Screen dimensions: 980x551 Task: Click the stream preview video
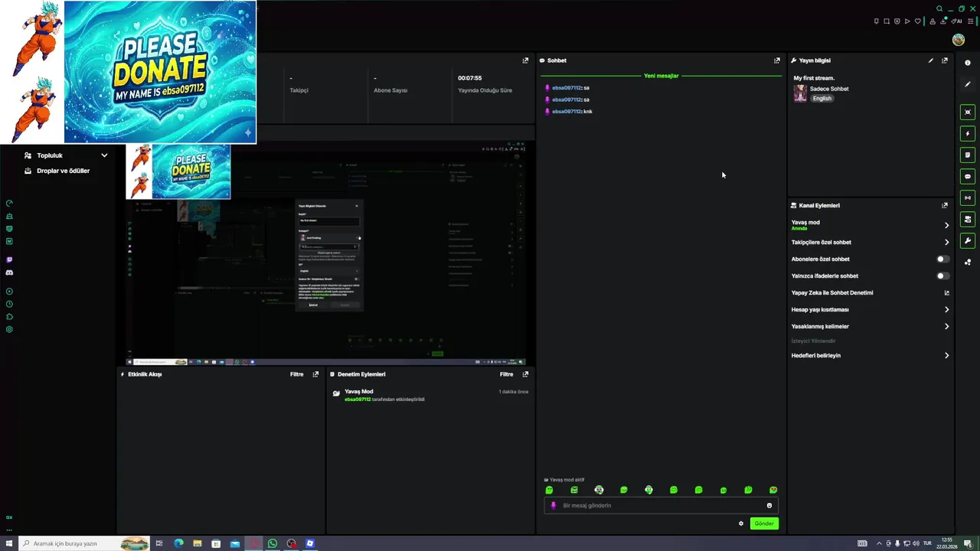click(326, 254)
